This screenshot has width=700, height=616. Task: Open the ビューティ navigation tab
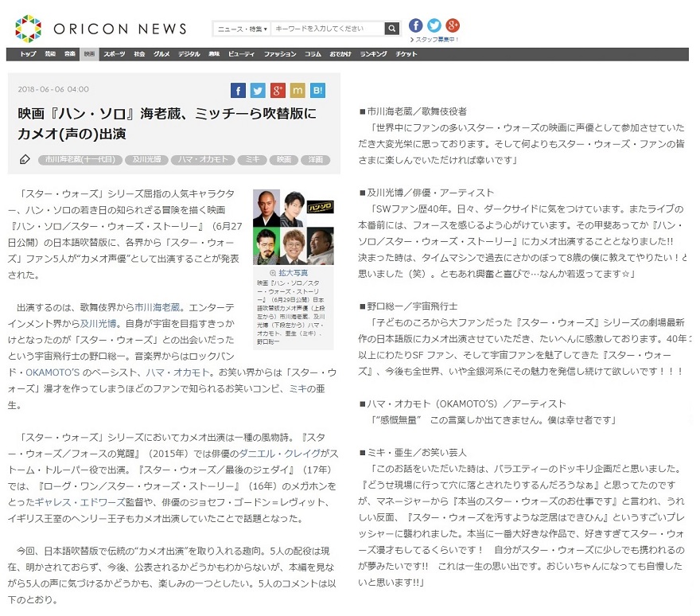pos(241,54)
